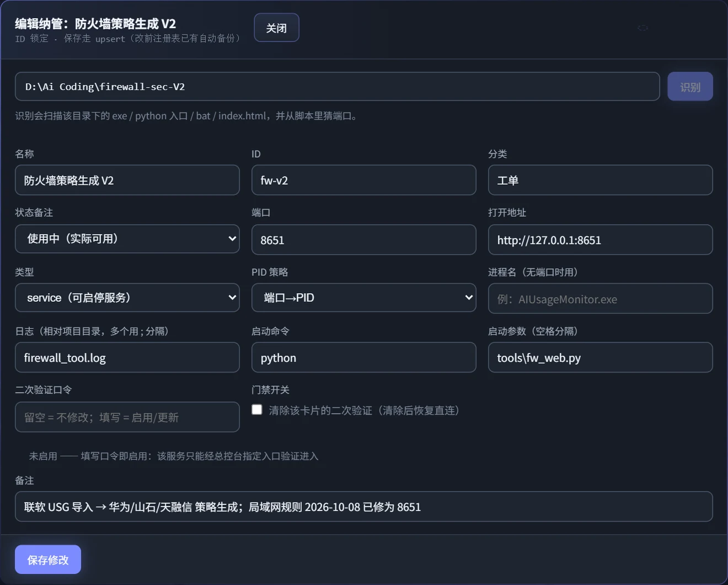Click the 启动命令 field showing python
728x585 pixels.
point(363,357)
